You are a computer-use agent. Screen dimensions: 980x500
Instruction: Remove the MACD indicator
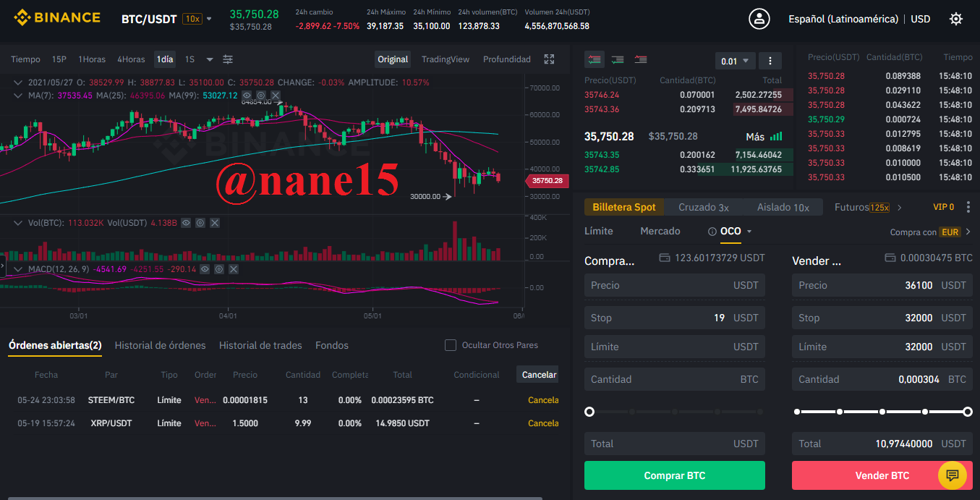tap(233, 269)
